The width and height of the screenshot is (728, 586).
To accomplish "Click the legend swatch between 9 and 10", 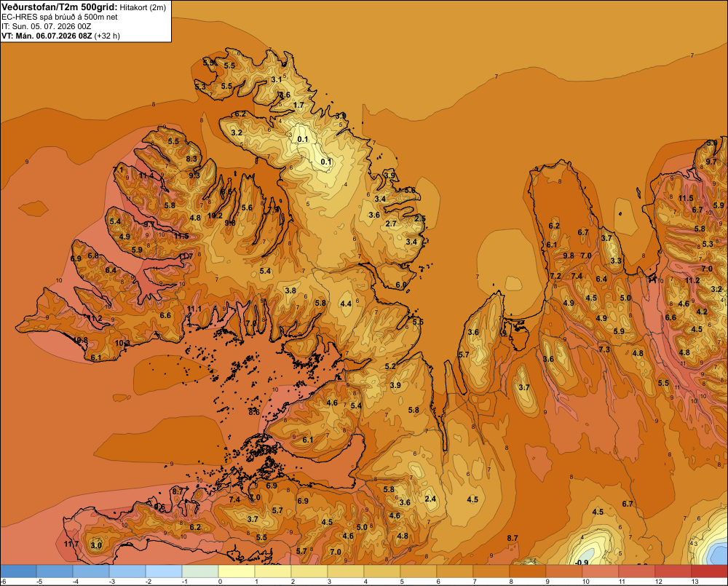I will coord(563,571).
